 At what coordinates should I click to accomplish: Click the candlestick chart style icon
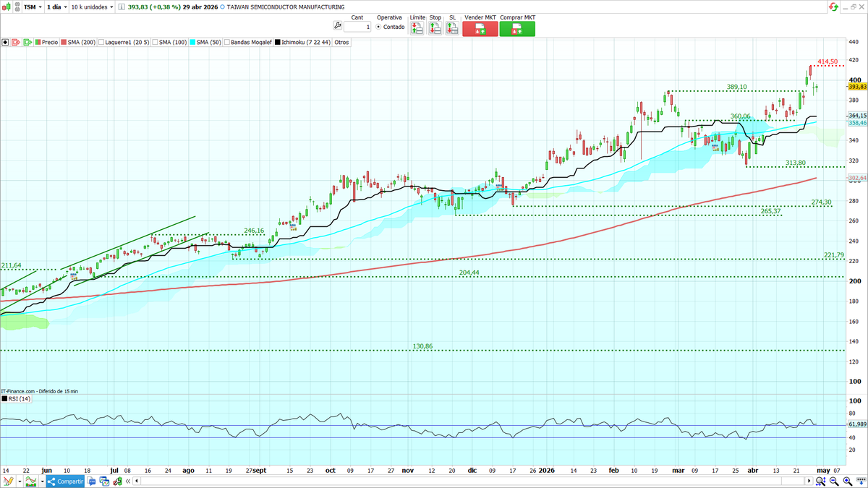(x=7, y=7)
